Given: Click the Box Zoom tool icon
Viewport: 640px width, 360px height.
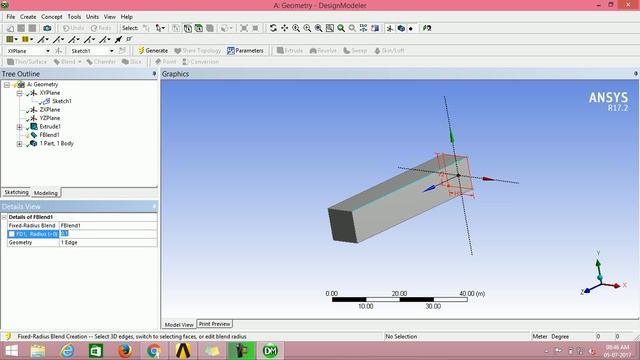Looking at the screenshot, I should pos(307,28).
